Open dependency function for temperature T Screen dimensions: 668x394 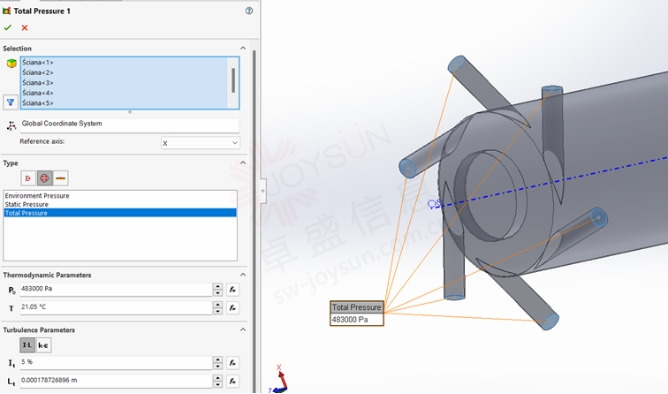(232, 308)
